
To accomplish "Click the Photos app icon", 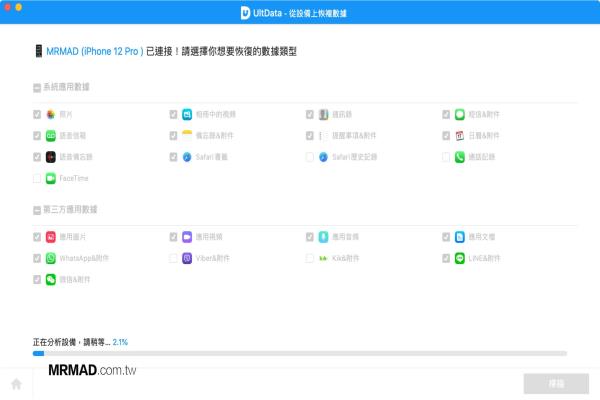I will click(51, 114).
